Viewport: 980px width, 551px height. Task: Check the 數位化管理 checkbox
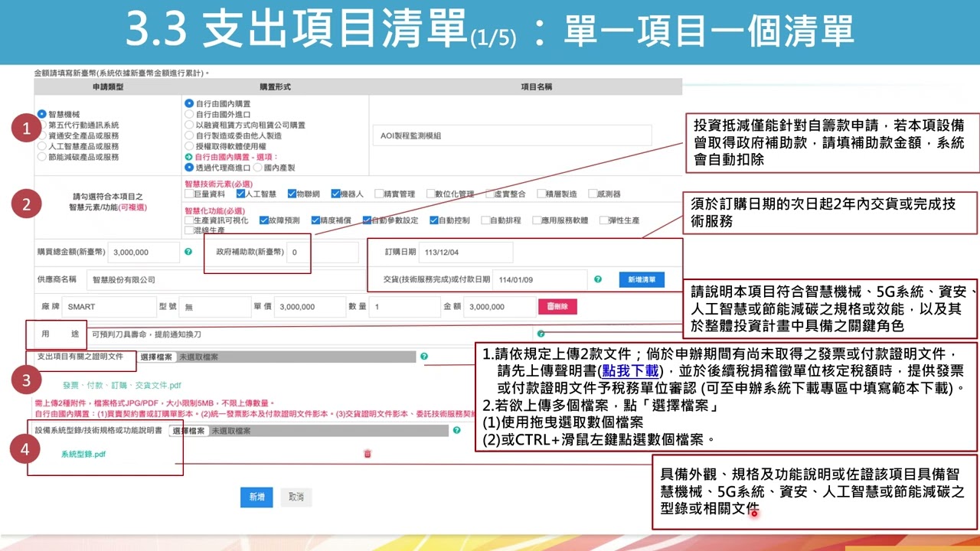(430, 194)
